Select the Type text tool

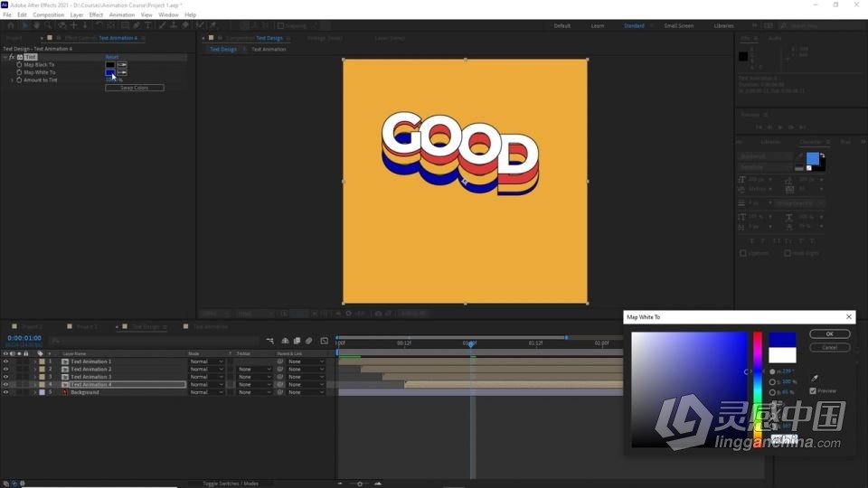pos(147,25)
